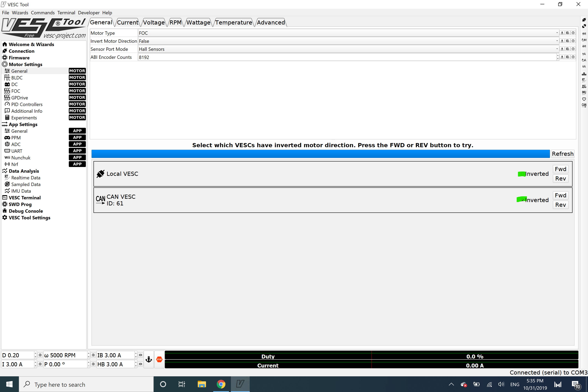
Task: Click the connect plug icon in right toolbar
Action: point(584,20)
